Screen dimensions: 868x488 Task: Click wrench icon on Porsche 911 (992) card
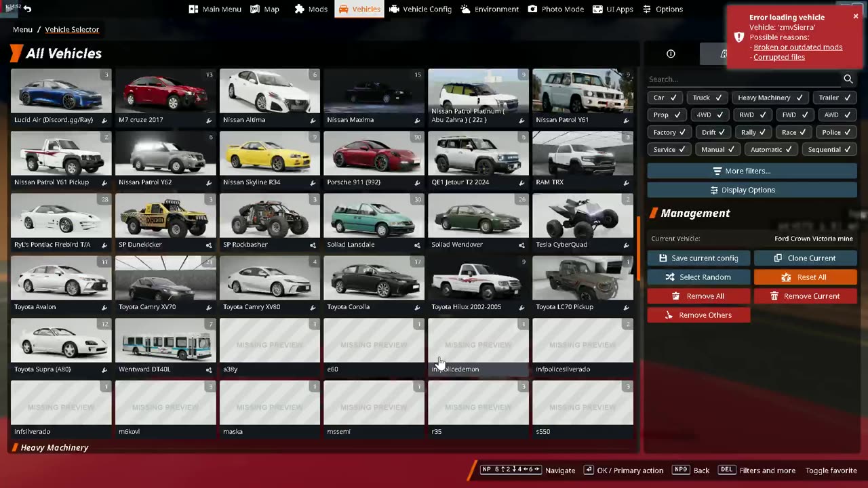coord(417,182)
